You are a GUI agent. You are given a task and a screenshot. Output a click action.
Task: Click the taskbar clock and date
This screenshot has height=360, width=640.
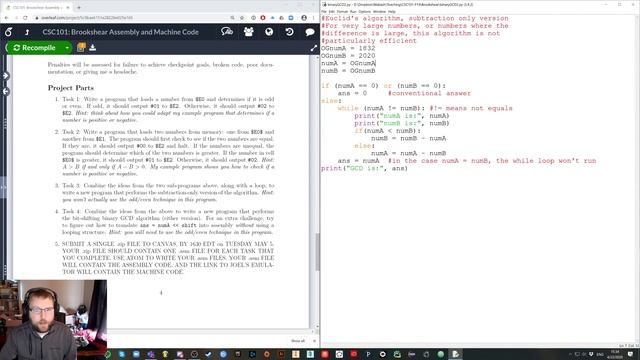coord(615,354)
